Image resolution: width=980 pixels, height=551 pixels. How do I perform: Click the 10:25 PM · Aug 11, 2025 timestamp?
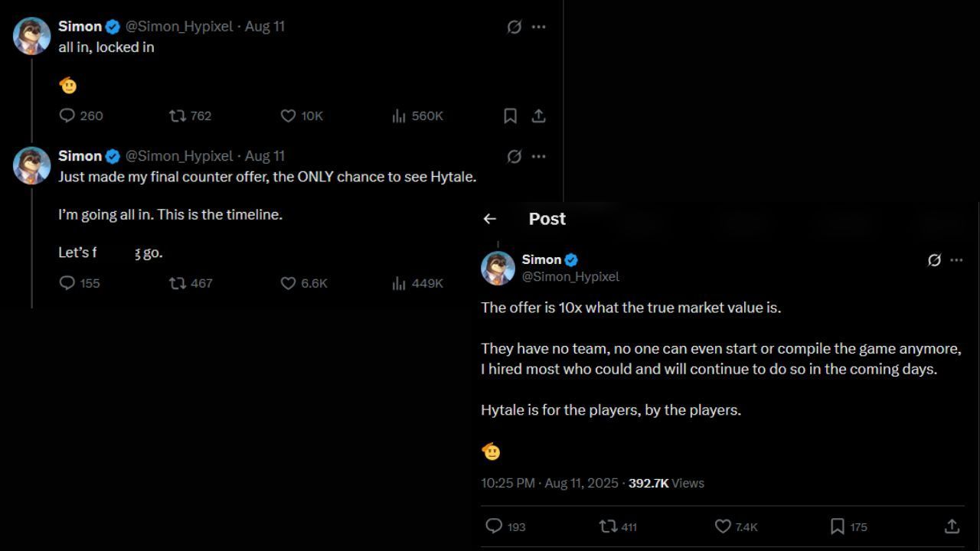click(549, 483)
